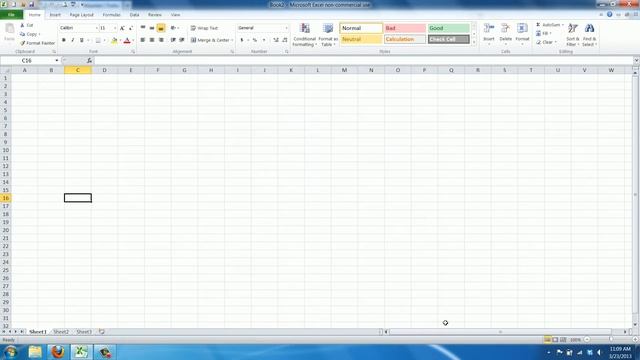Align text left in the cell
The height and width of the screenshot is (360, 640).
pyautogui.click(x=143, y=40)
